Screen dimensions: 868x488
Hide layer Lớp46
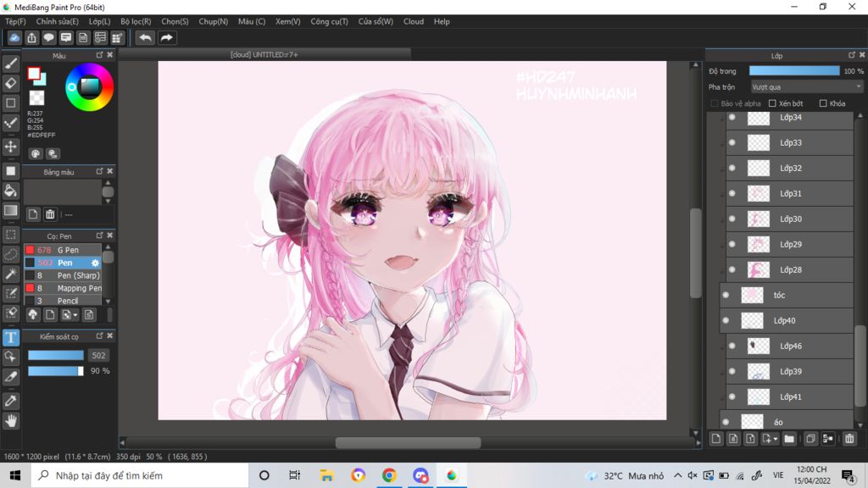pos(732,346)
